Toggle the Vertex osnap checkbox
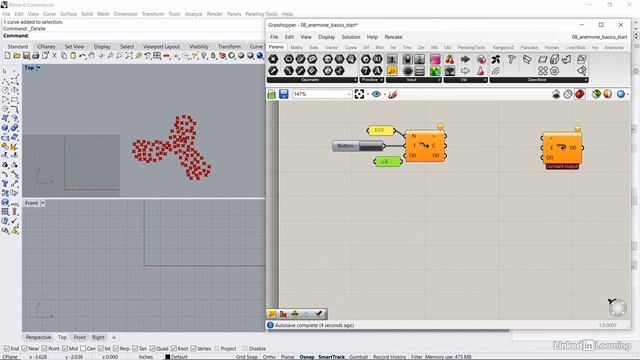The height and width of the screenshot is (360, 640). pos(193,349)
